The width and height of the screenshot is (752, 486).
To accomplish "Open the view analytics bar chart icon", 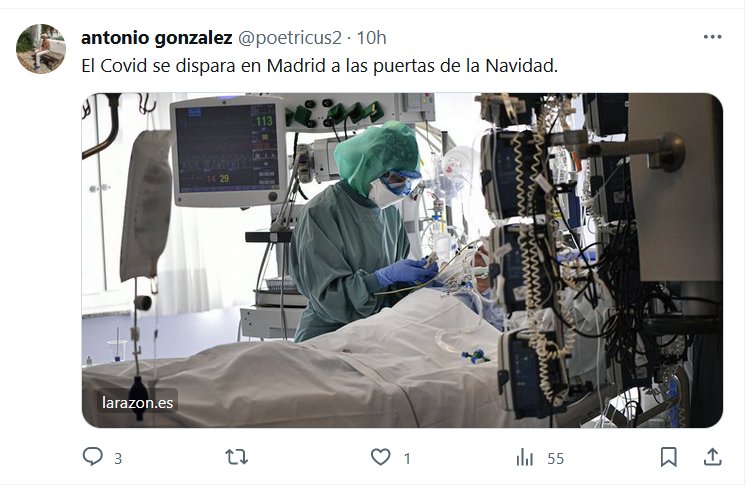I will point(525,457).
